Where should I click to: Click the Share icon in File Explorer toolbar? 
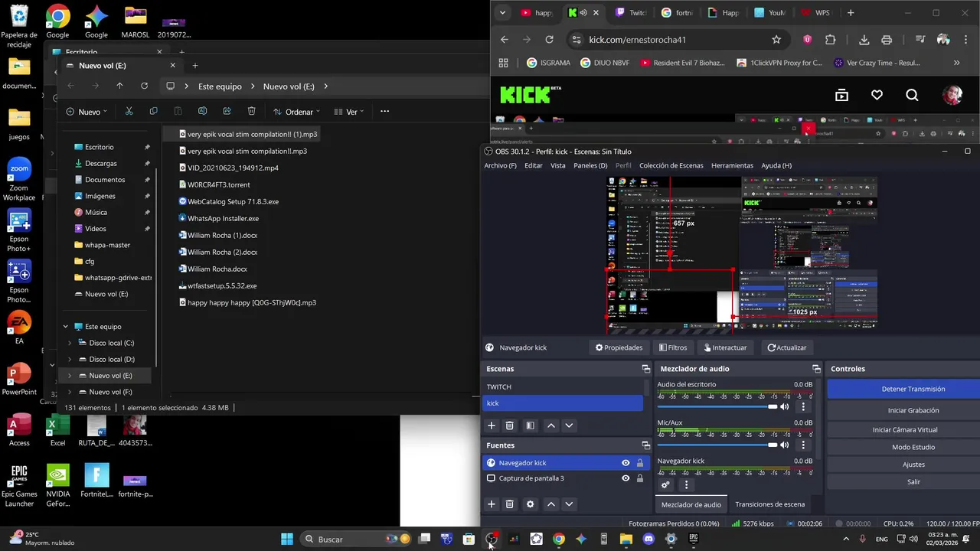click(227, 111)
